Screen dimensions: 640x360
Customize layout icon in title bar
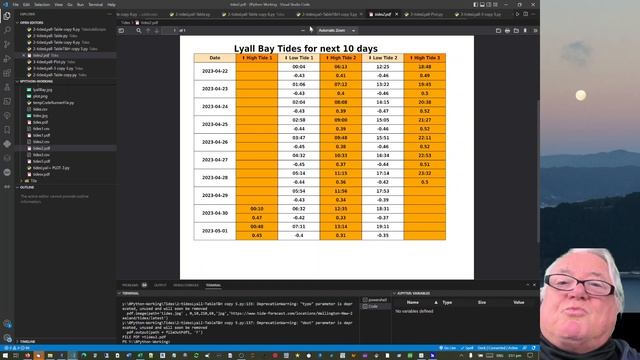(495, 4)
